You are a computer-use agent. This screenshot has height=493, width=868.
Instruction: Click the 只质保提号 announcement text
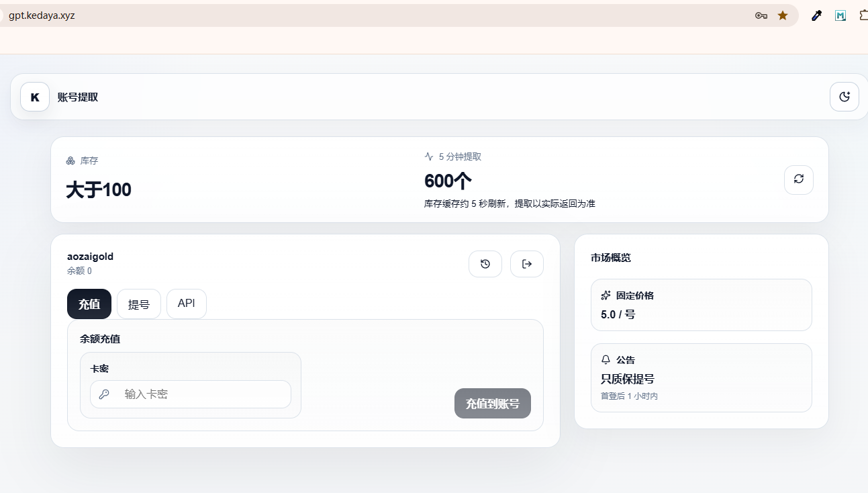point(628,379)
